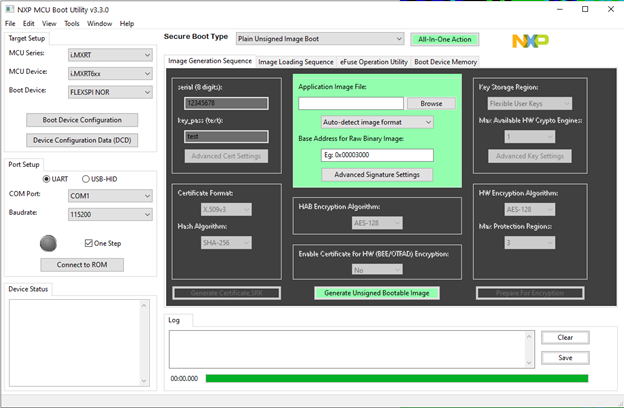624x408 pixels.
Task: Open the MCU Device dropdown
Action: (x=110, y=74)
